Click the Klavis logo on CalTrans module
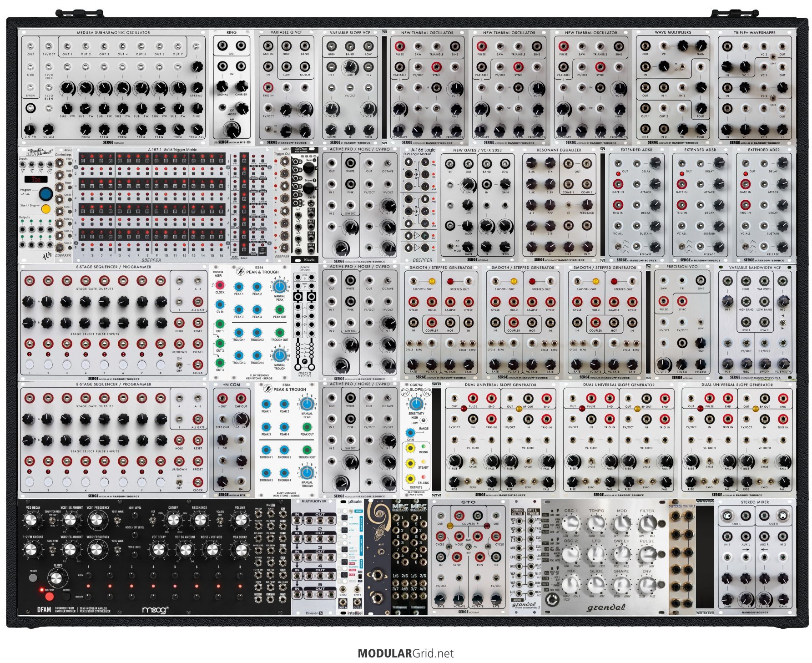This screenshot has height=663, width=812. 308,260
